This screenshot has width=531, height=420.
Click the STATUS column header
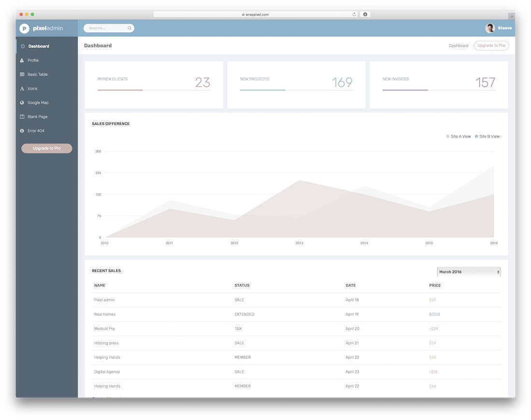click(x=242, y=286)
